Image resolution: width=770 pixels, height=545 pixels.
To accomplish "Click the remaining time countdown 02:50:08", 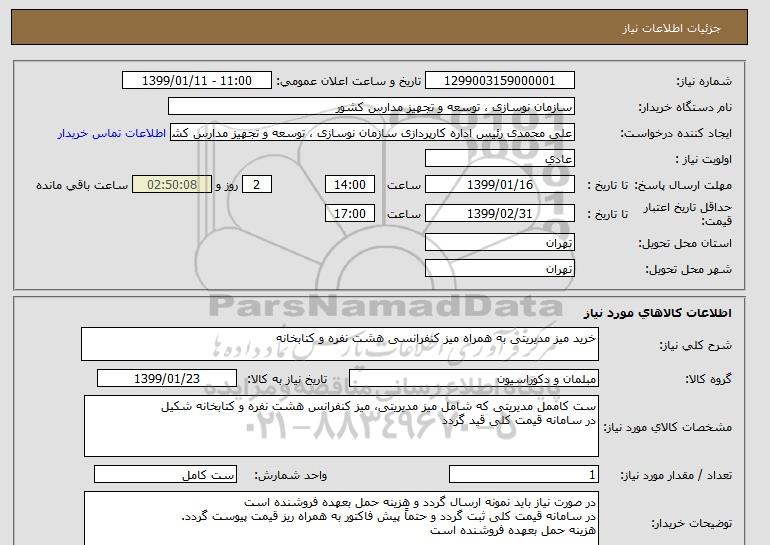I will pyautogui.click(x=172, y=185).
